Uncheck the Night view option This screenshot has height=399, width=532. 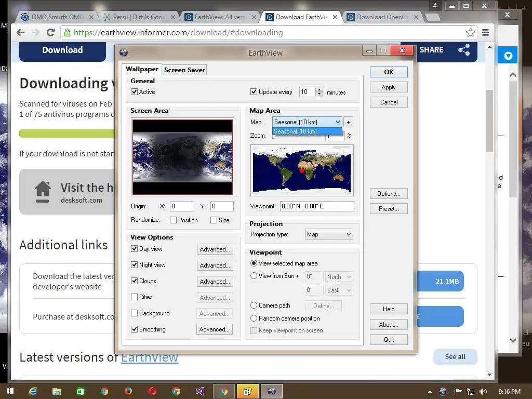click(x=135, y=264)
